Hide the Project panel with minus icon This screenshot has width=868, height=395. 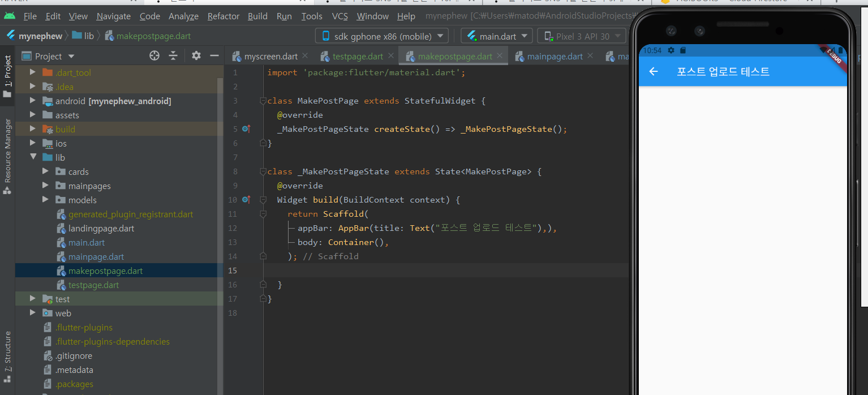coord(214,55)
